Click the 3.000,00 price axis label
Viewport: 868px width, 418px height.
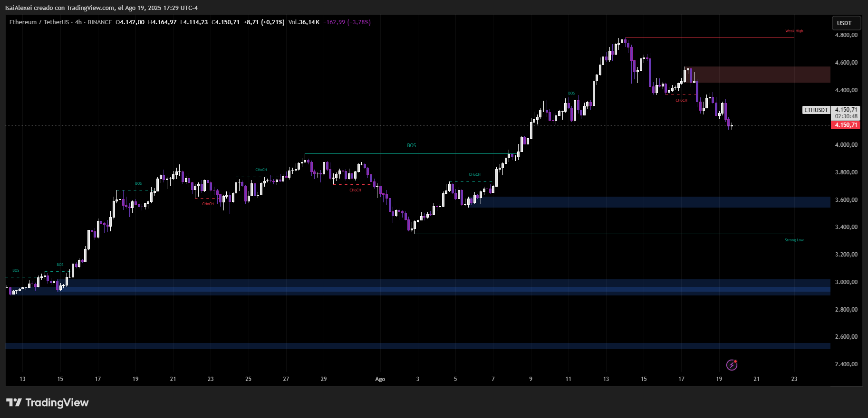846,282
